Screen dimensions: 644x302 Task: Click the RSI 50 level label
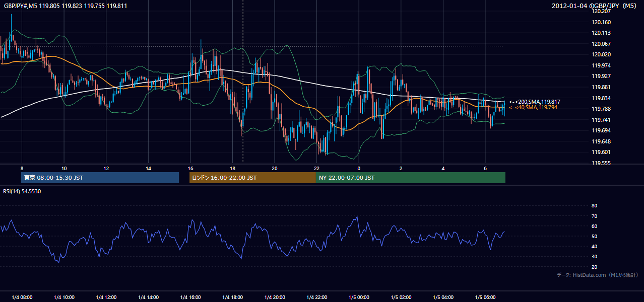(x=594, y=236)
